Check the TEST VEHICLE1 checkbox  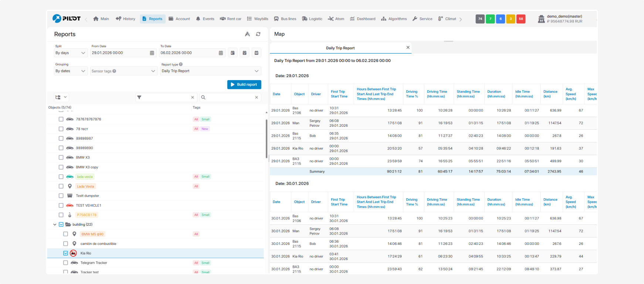[x=61, y=205]
